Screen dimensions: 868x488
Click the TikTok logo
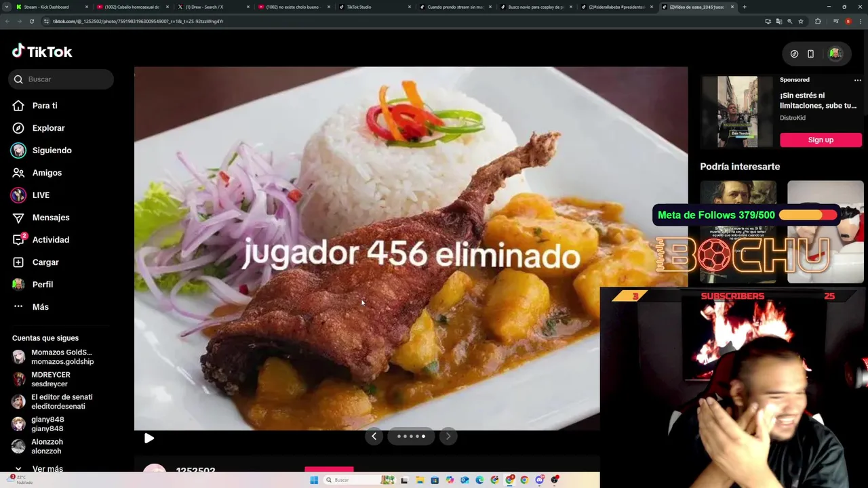coord(42,52)
